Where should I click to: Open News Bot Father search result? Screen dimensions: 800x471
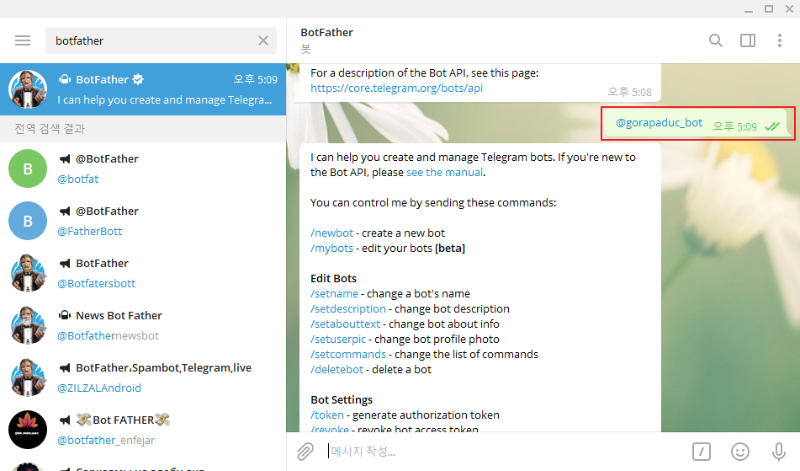pos(143,326)
